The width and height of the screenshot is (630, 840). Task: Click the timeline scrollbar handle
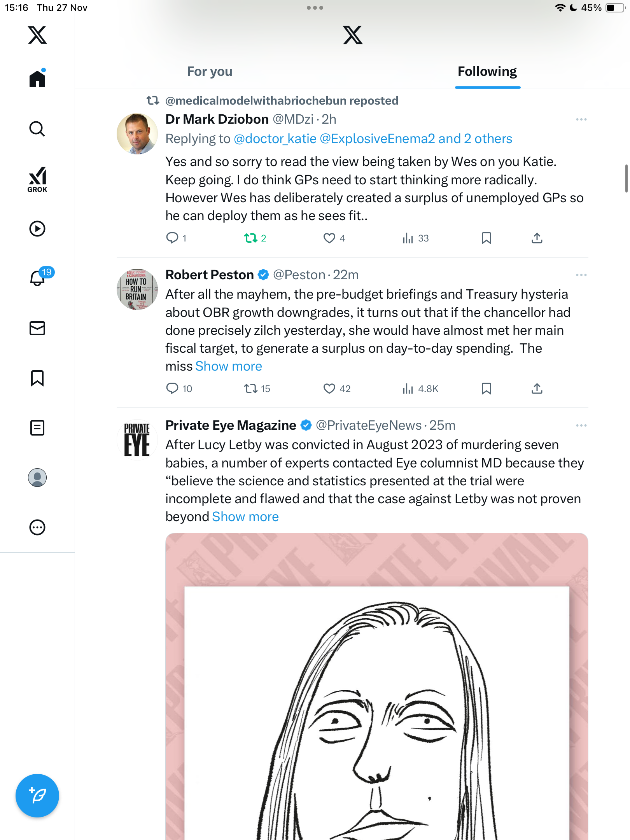(626, 178)
